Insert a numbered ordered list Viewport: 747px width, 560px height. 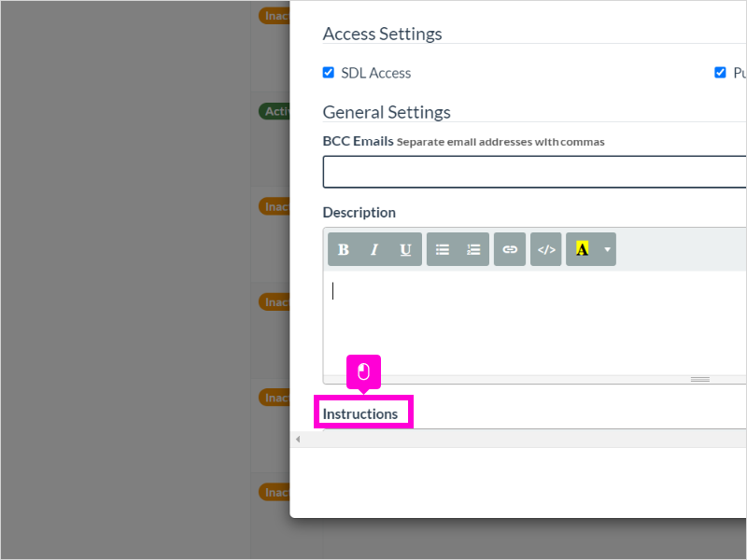(473, 249)
